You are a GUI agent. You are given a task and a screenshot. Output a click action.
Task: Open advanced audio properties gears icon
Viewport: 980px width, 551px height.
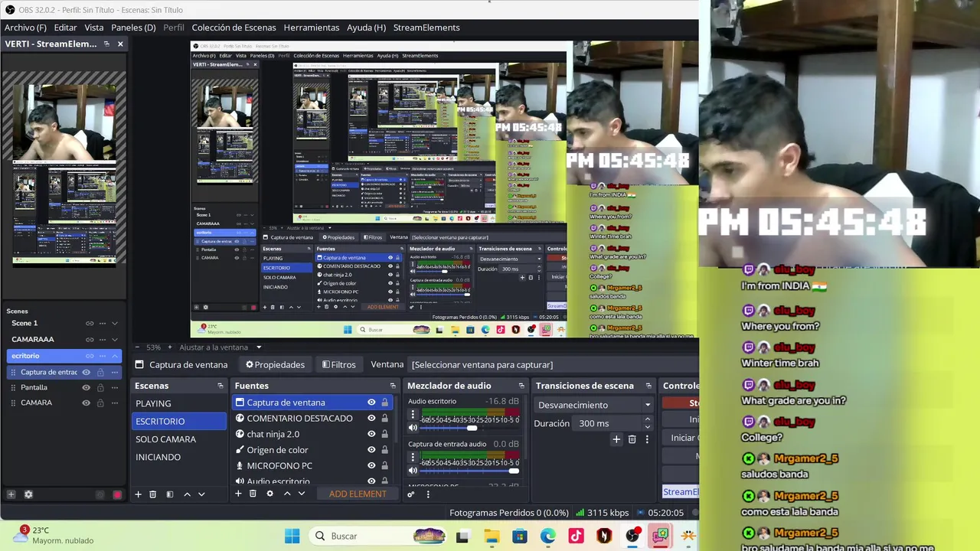(411, 494)
